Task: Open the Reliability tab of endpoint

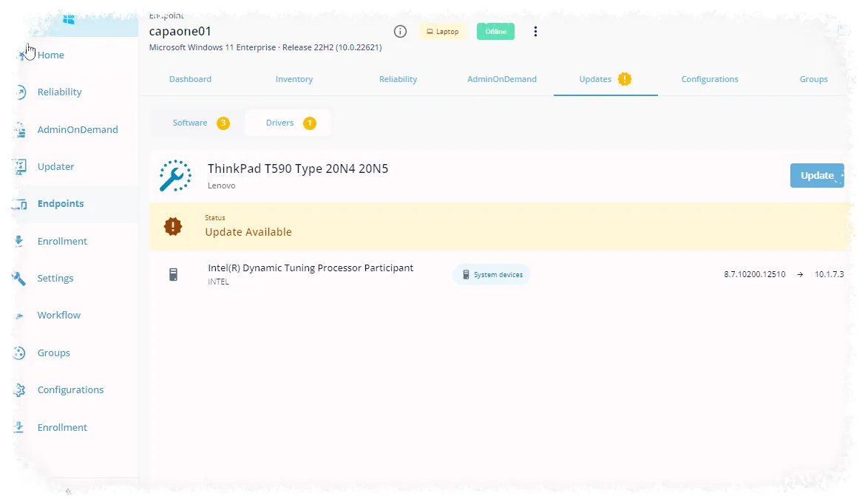Action: click(398, 79)
